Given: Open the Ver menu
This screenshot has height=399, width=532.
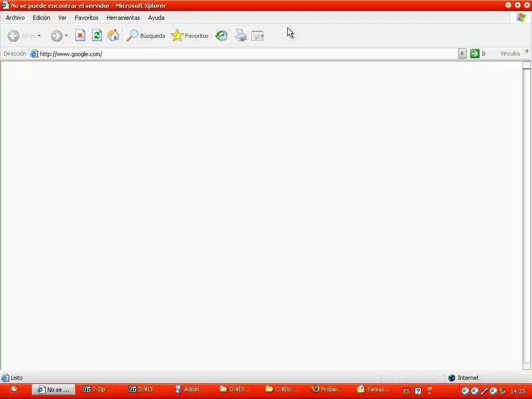Looking at the screenshot, I should (62, 18).
